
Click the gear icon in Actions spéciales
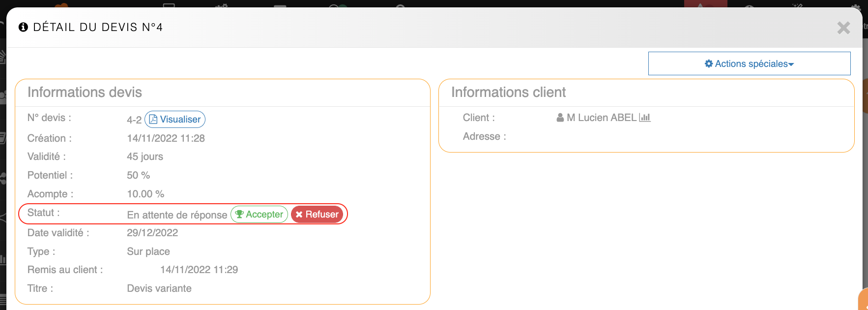point(709,63)
